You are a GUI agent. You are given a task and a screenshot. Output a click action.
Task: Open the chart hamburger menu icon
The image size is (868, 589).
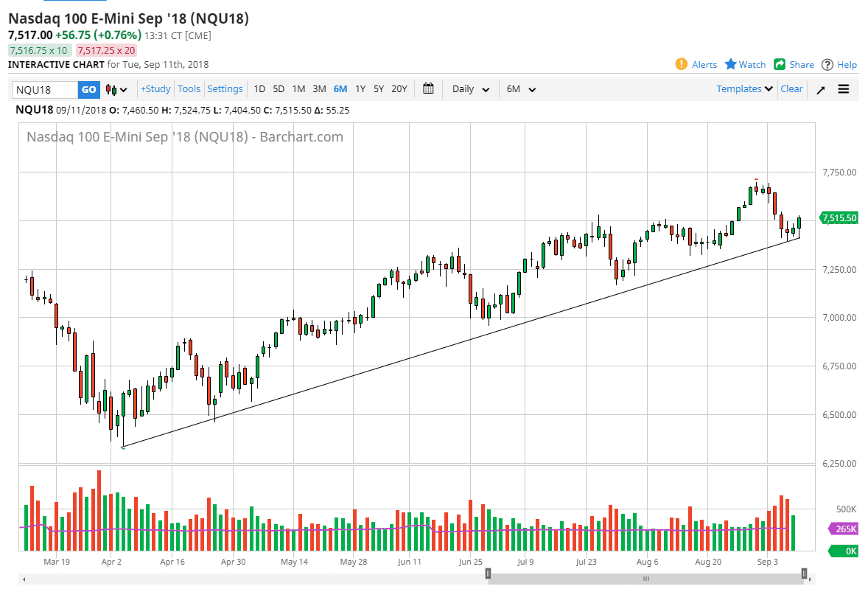843,88
